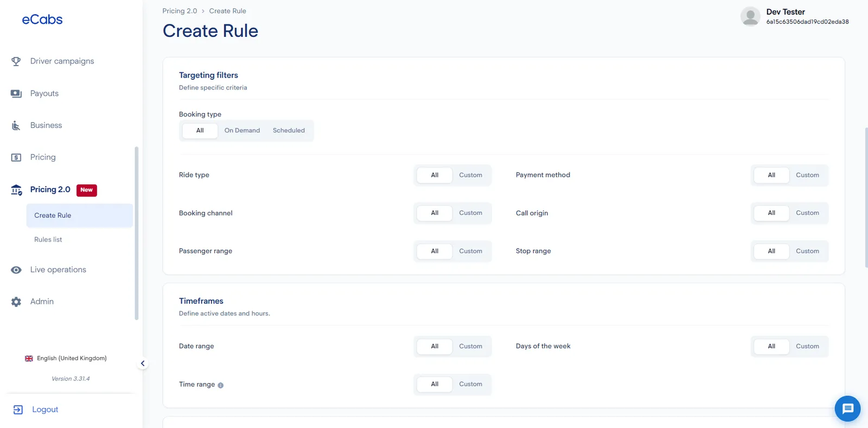The image size is (868, 428).
Task: Click the Pricing dollar icon
Action: point(16,157)
